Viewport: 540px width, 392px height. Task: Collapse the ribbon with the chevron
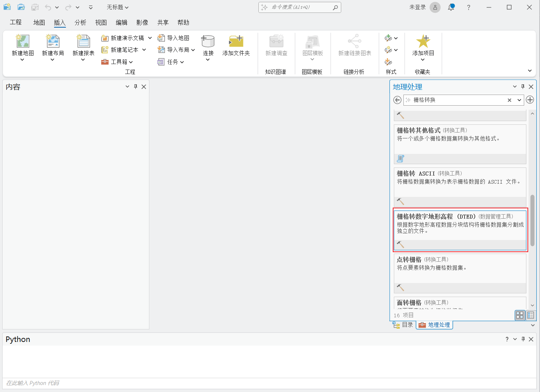point(530,71)
